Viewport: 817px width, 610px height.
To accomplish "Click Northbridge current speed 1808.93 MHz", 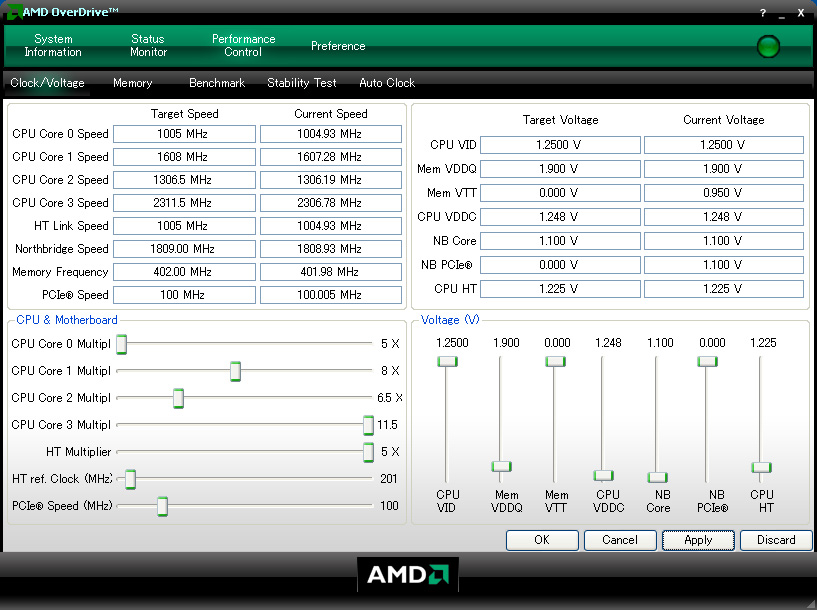I will (331, 248).
